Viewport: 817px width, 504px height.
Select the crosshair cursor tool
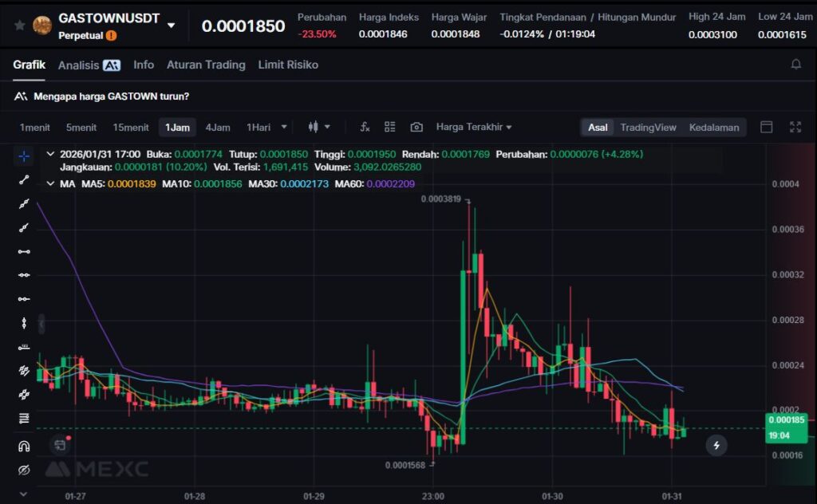click(24, 156)
